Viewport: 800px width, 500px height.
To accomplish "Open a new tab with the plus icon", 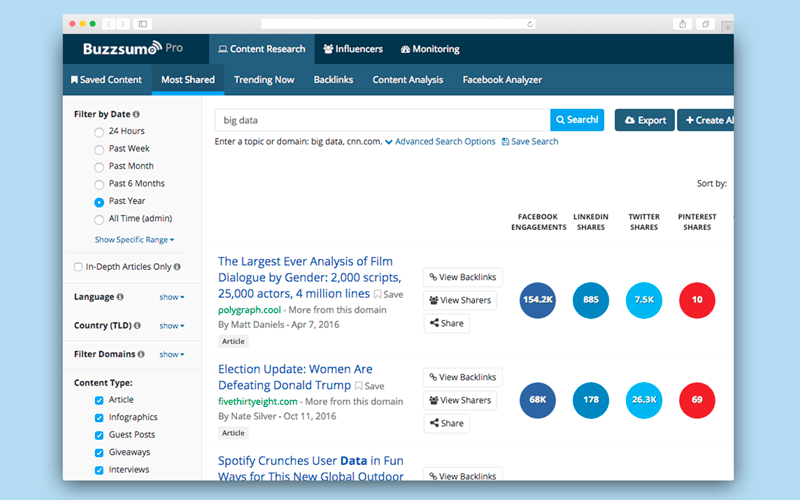I will click(x=728, y=28).
